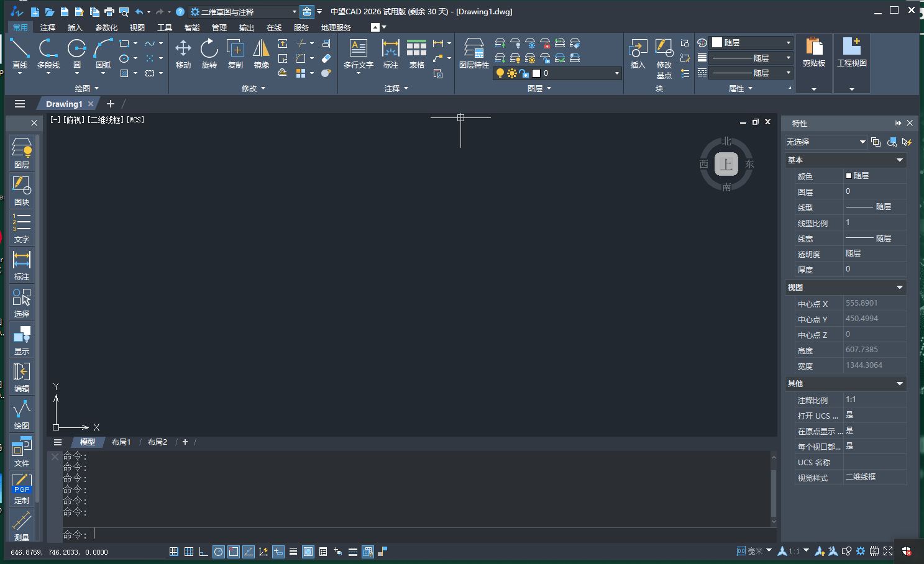Switch to the 布局1 tab

(121, 442)
